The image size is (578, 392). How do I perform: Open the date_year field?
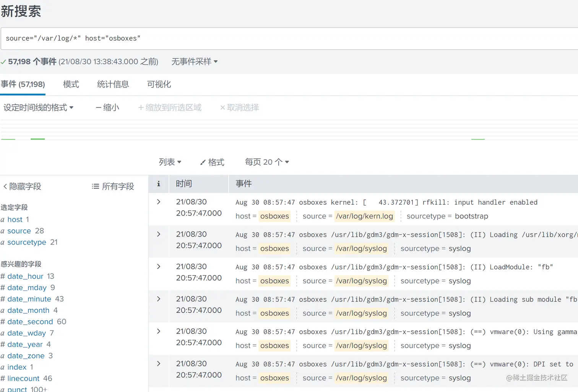coord(25,345)
